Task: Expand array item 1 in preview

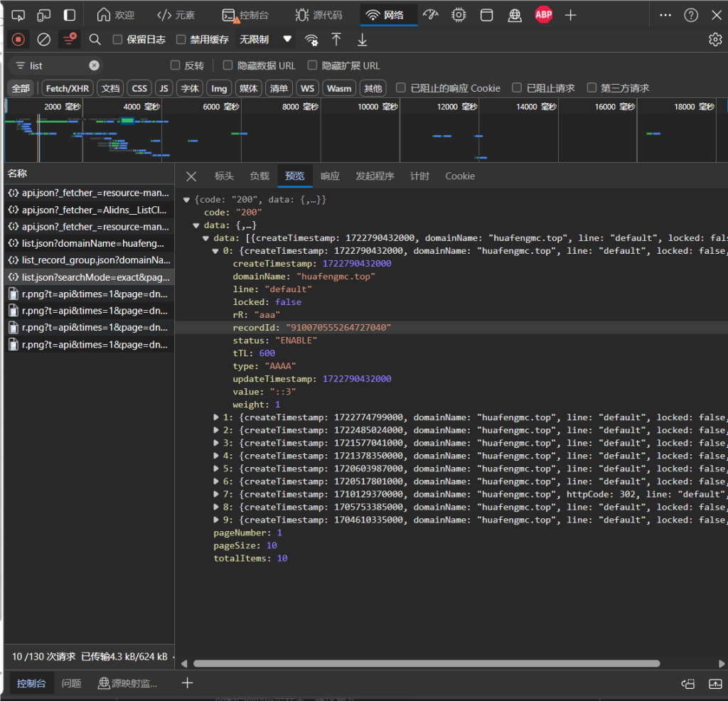Action: (217, 417)
